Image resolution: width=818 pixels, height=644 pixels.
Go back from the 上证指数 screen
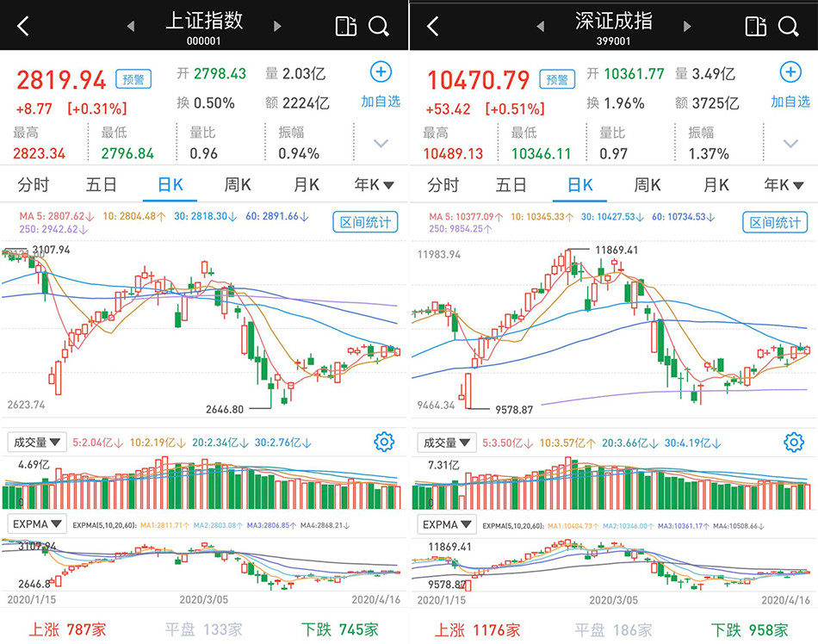(x=23, y=26)
